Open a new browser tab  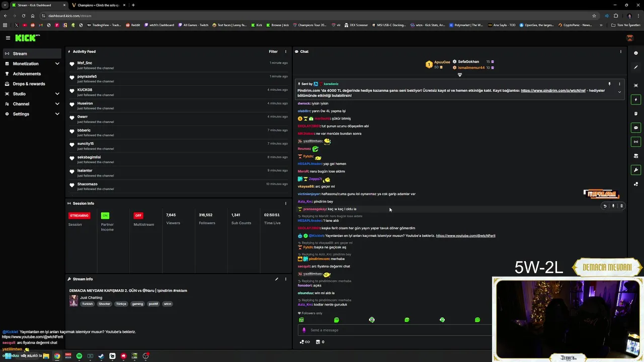tap(133, 5)
